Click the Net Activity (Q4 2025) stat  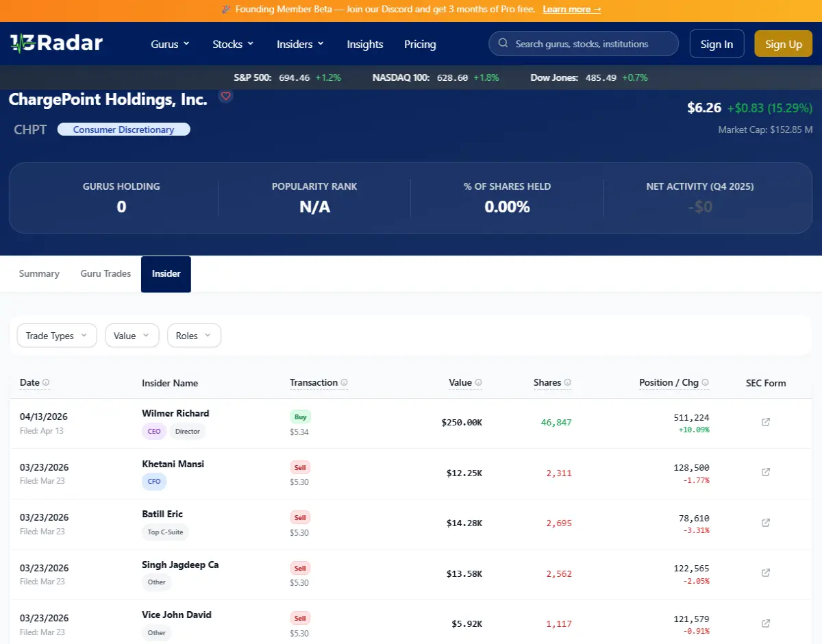tap(700, 197)
